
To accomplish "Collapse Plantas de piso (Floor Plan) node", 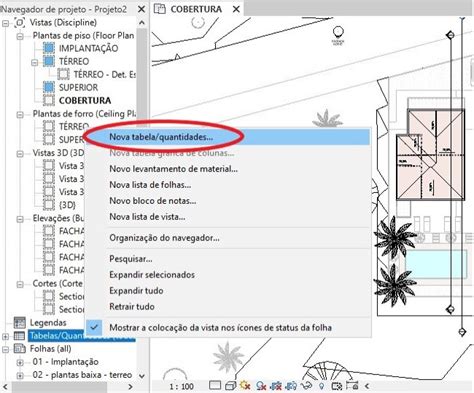I will pyautogui.click(x=20, y=36).
